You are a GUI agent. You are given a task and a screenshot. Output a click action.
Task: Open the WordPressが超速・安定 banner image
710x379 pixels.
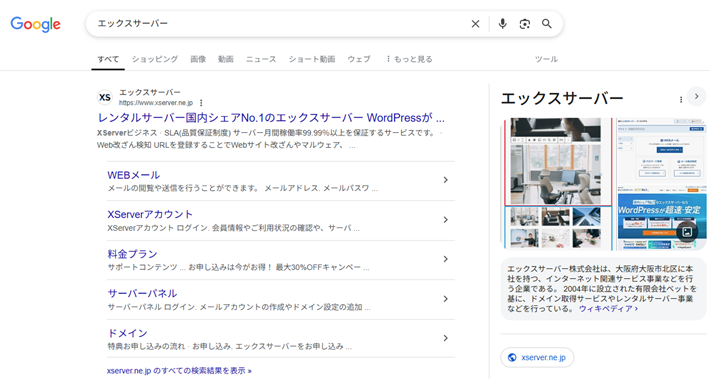pos(661,217)
